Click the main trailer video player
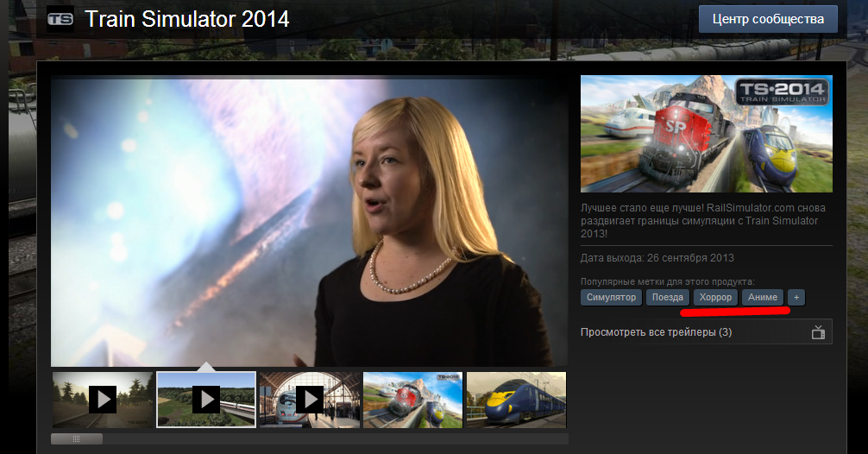The width and height of the screenshot is (868, 454). tap(310, 222)
